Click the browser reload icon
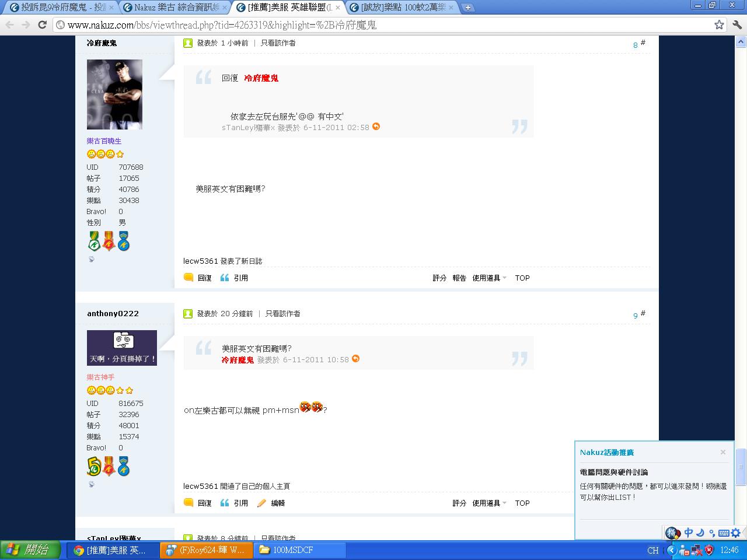The width and height of the screenshot is (747, 560). (x=42, y=25)
